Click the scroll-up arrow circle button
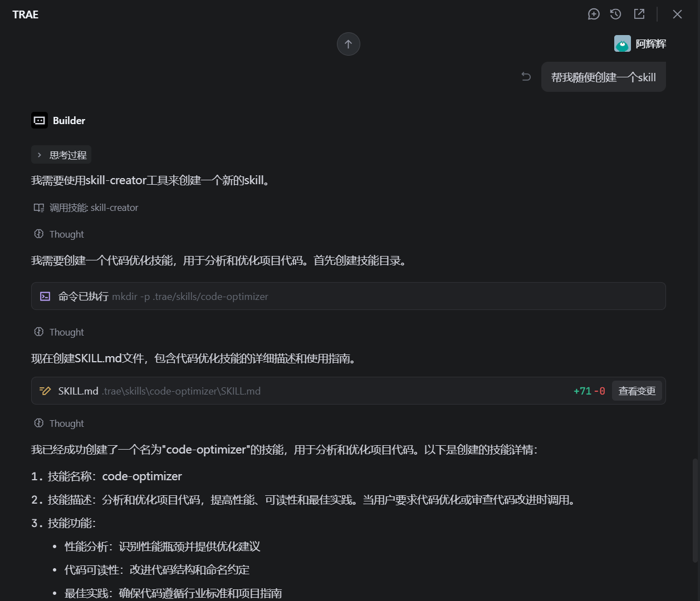The image size is (700, 601). [349, 44]
